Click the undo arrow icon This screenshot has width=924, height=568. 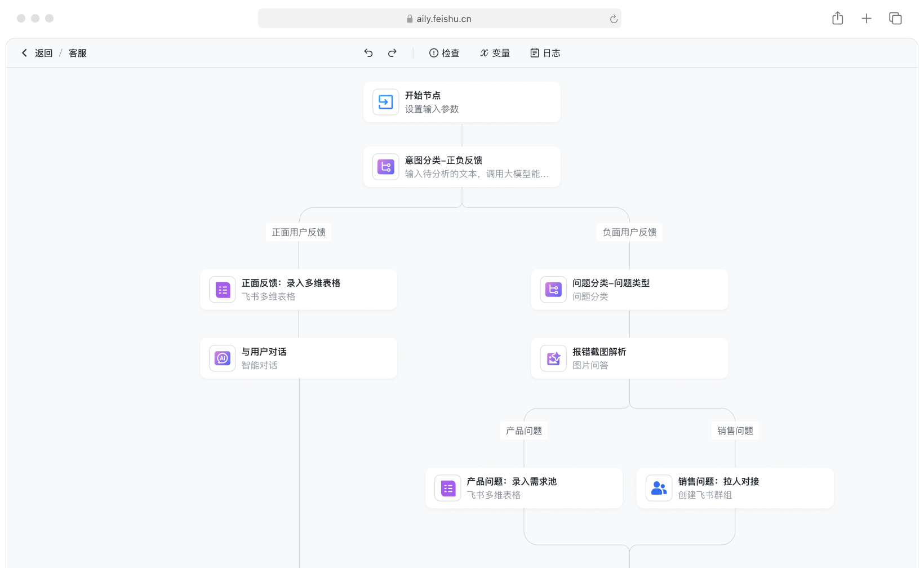coord(368,52)
